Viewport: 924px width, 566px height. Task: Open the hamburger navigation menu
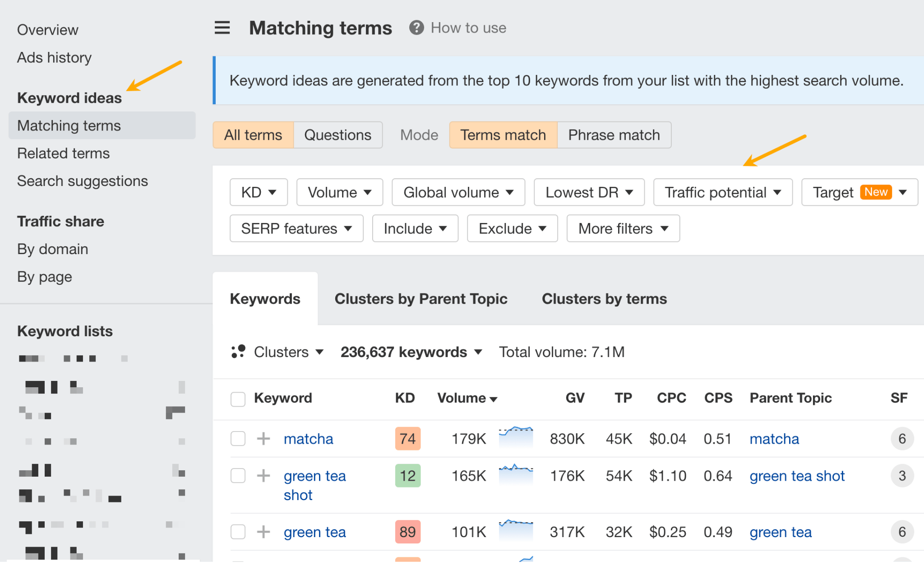222,28
